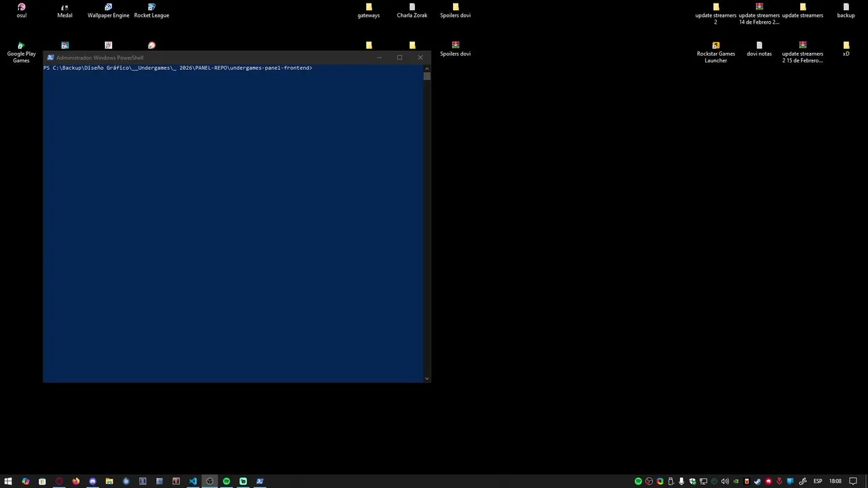Open the Spotify icon in system tray
This screenshot has width=868, height=488.
pyautogui.click(x=638, y=481)
